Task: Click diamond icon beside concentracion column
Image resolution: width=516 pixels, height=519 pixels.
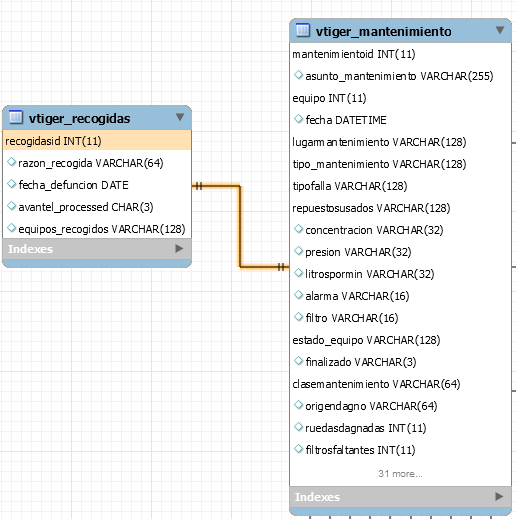Action: pos(298,229)
